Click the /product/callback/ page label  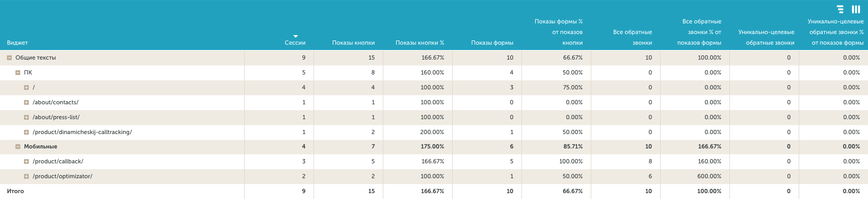pyautogui.click(x=58, y=161)
